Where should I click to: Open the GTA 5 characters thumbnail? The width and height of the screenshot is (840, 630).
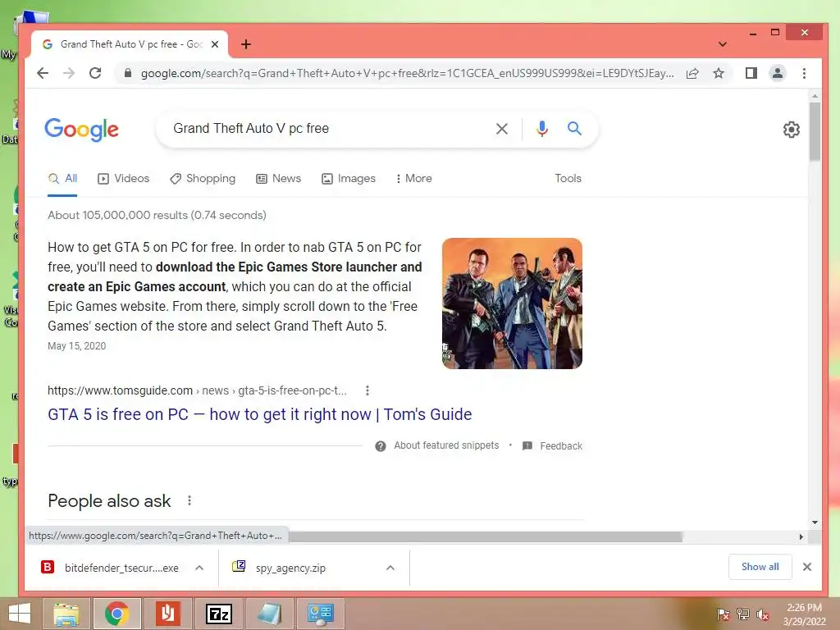(x=512, y=304)
